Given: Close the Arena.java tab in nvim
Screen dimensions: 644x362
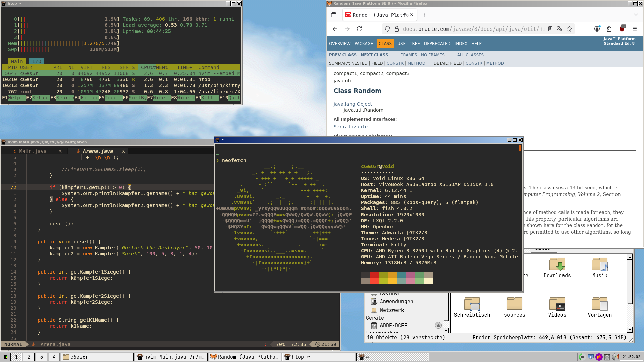Looking at the screenshot, I should tap(123, 152).
